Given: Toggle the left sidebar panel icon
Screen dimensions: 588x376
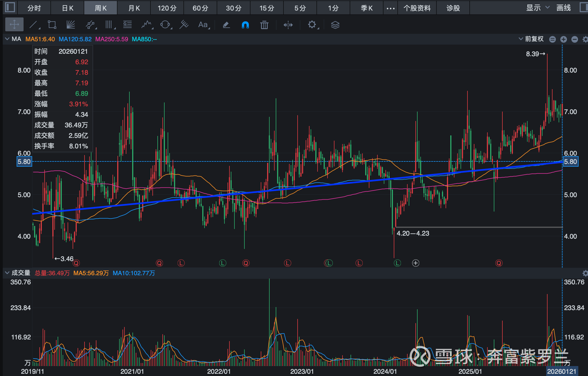Looking at the screenshot, I should click(x=10, y=7).
